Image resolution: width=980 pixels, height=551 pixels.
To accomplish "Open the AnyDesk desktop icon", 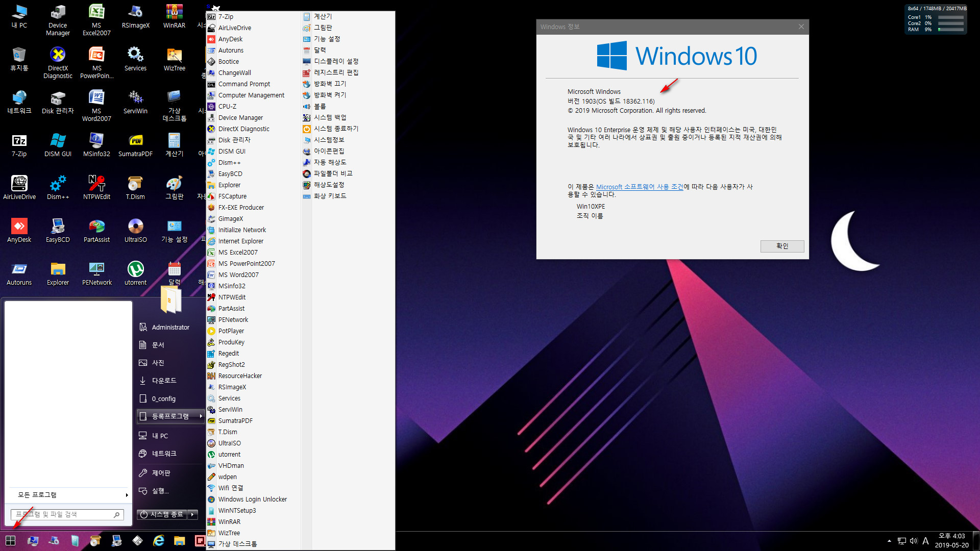I will (x=19, y=231).
